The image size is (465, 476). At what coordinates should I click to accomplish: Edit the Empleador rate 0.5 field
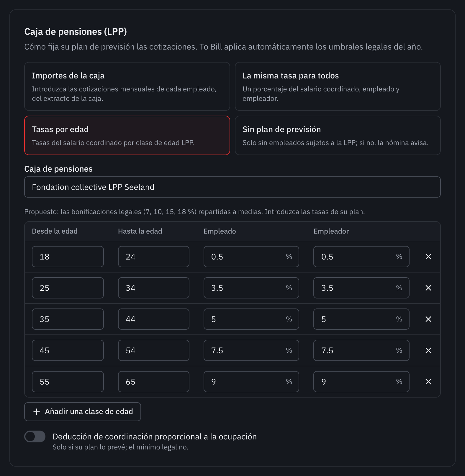point(361,257)
